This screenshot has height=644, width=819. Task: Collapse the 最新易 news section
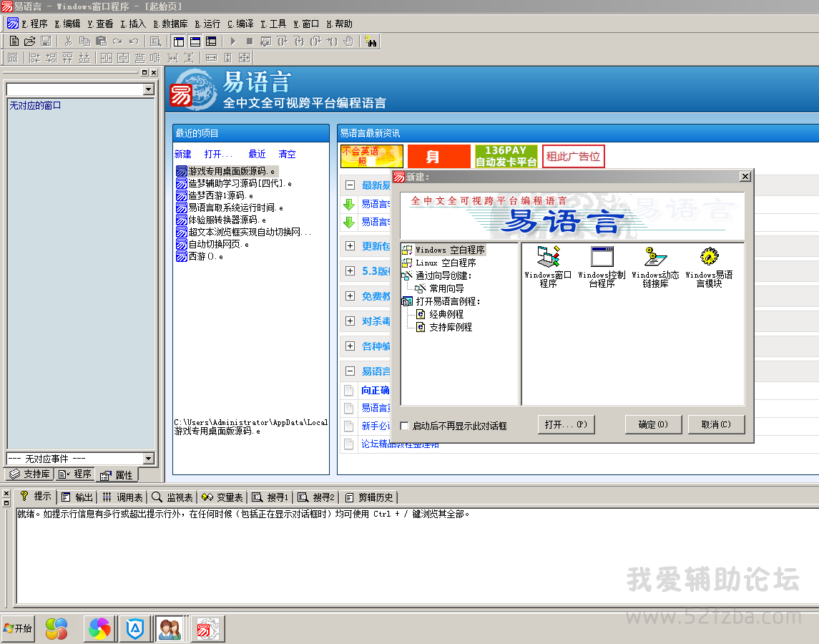click(x=350, y=185)
